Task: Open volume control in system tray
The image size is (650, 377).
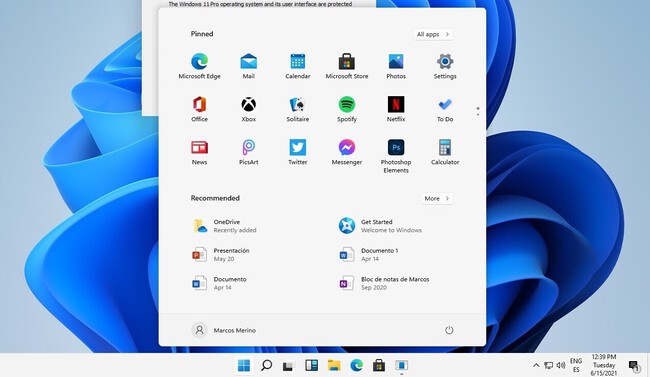Action: (x=561, y=365)
